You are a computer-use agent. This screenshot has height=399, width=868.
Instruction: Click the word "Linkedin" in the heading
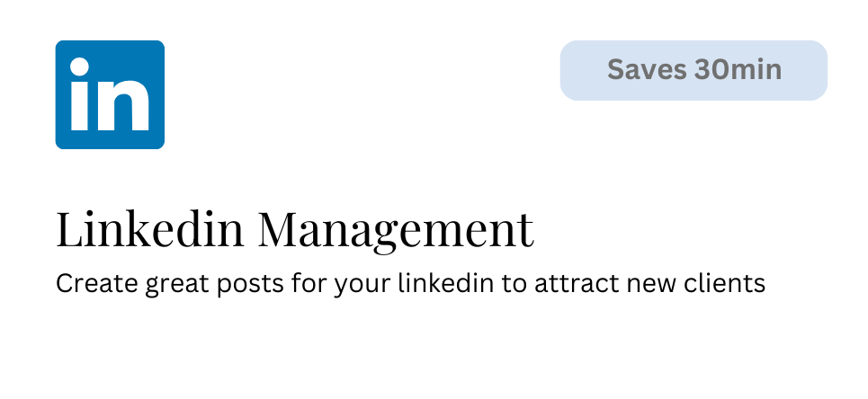pos(150,227)
